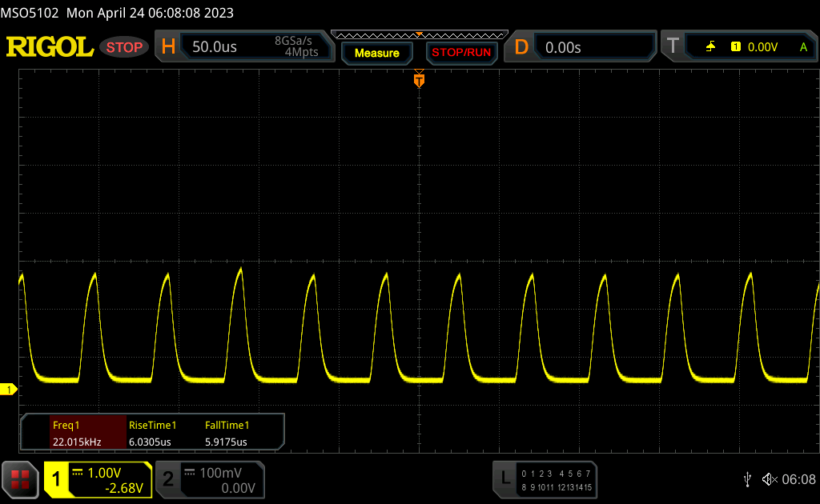Screen dimensions: 820x504
Task: Click the 6.0305us rise time value
Action: point(150,442)
